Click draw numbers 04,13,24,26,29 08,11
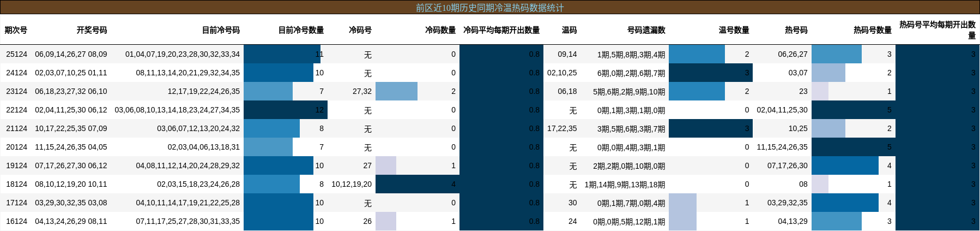Screen dimensions: 980x231 pos(71,221)
